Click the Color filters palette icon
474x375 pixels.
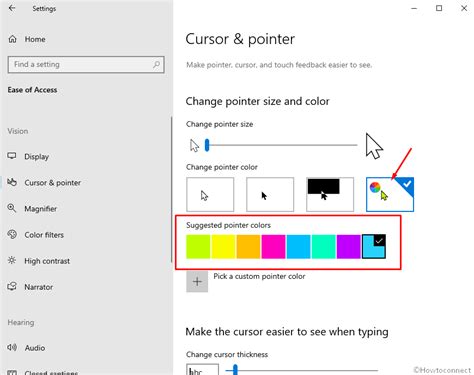point(12,234)
